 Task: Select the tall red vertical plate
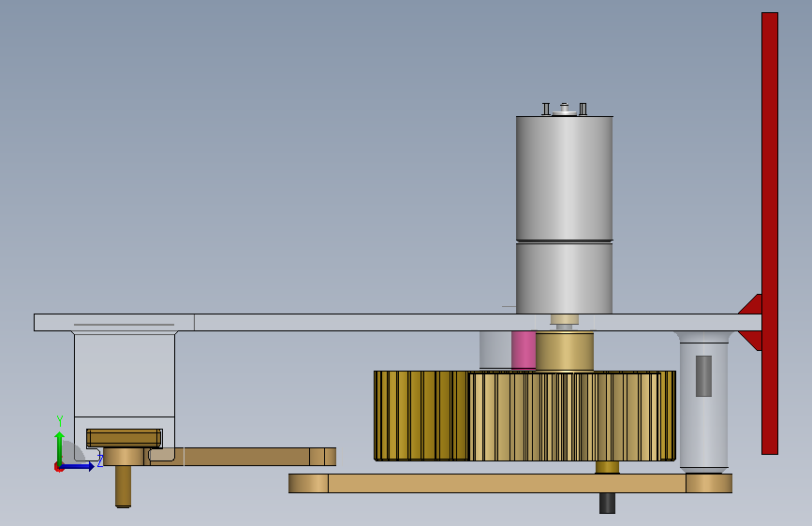click(770, 233)
